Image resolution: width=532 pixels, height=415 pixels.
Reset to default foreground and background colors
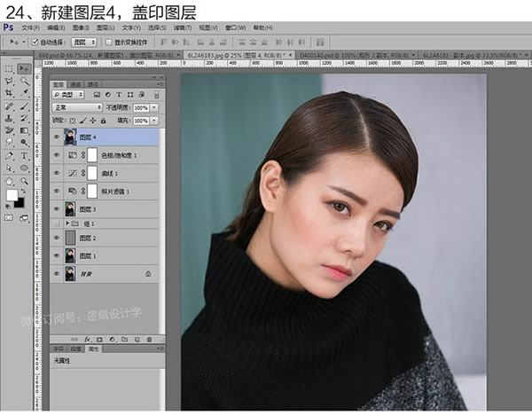[7, 207]
